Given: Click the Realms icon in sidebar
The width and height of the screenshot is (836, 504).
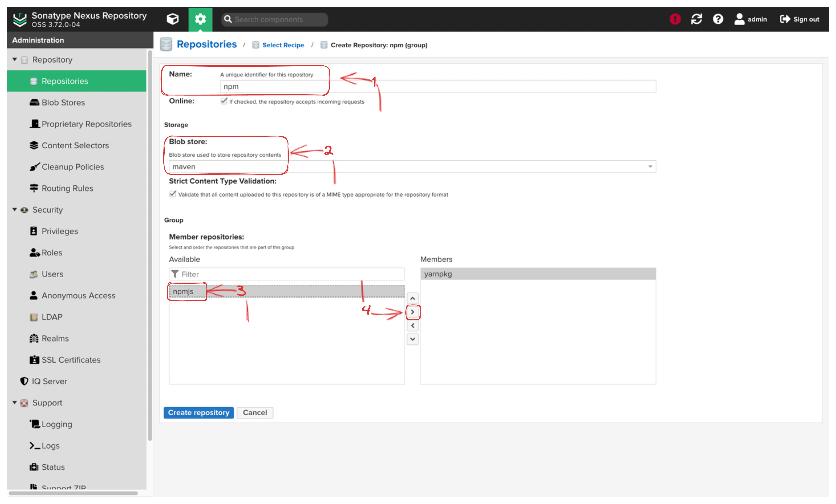Looking at the screenshot, I should (34, 338).
